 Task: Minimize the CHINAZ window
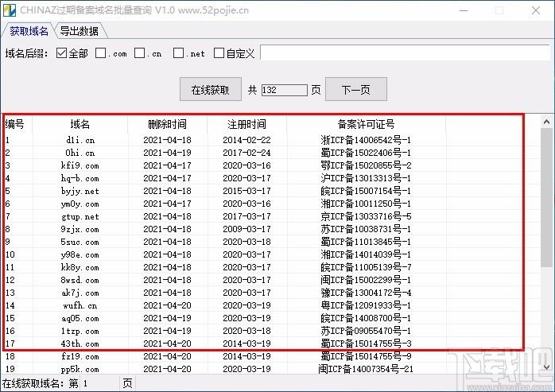[464, 10]
